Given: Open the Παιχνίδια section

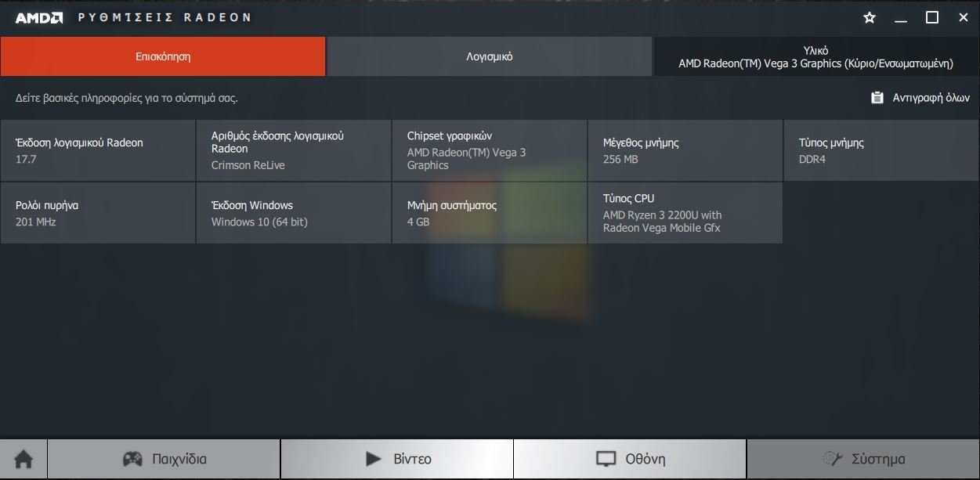Looking at the screenshot, I should click(x=164, y=459).
